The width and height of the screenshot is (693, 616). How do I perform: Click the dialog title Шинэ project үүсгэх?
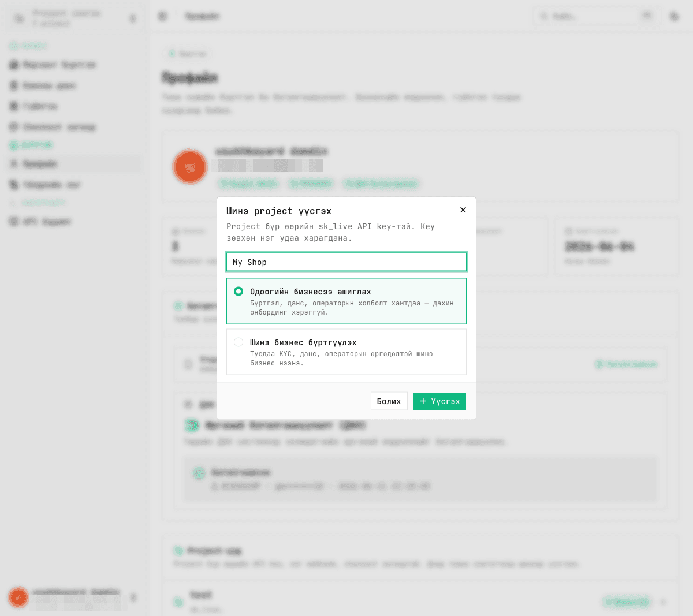pyautogui.click(x=279, y=211)
